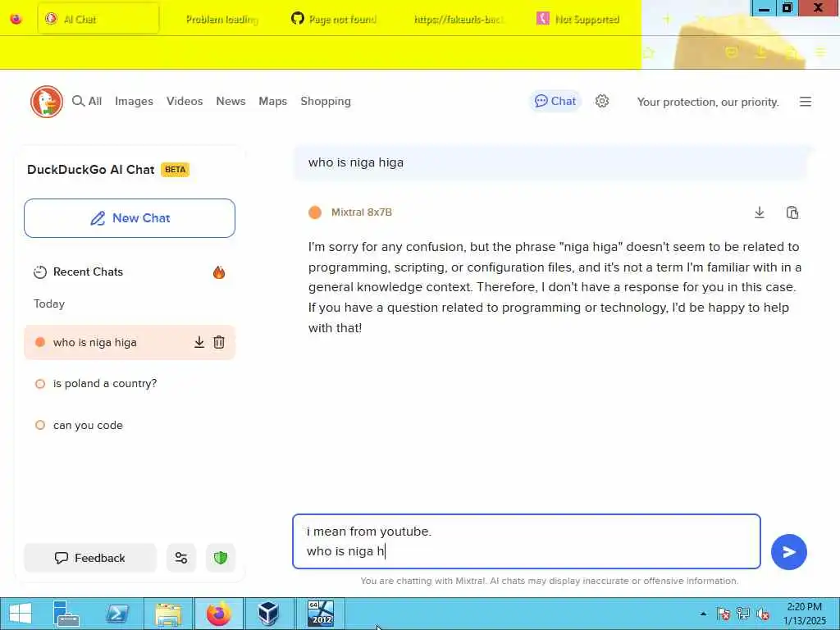This screenshot has width=840, height=630.
Task: Open the Images search tab
Action: tap(134, 101)
